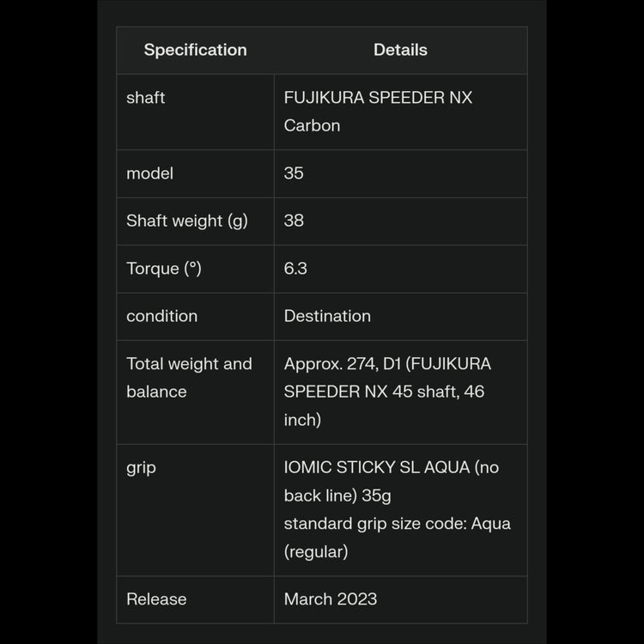Click the word Carbon in shaft details
Screen dimensions: 644x644
312,125
